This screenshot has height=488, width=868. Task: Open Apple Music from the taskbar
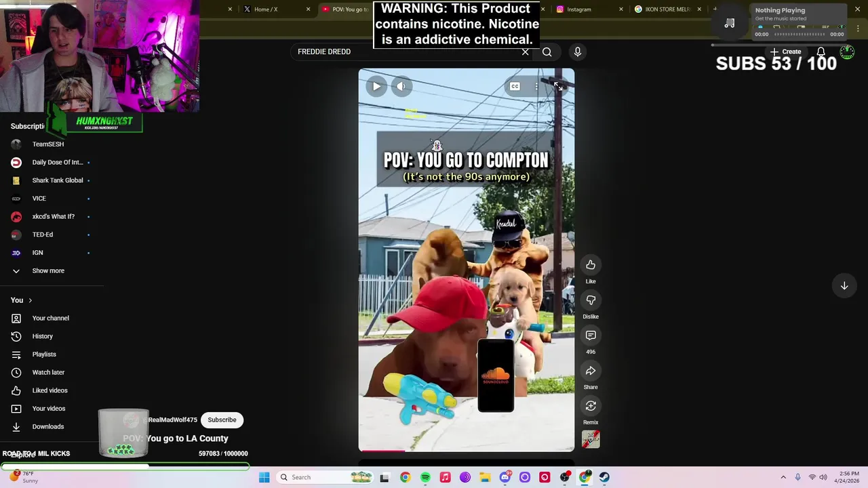click(445, 477)
